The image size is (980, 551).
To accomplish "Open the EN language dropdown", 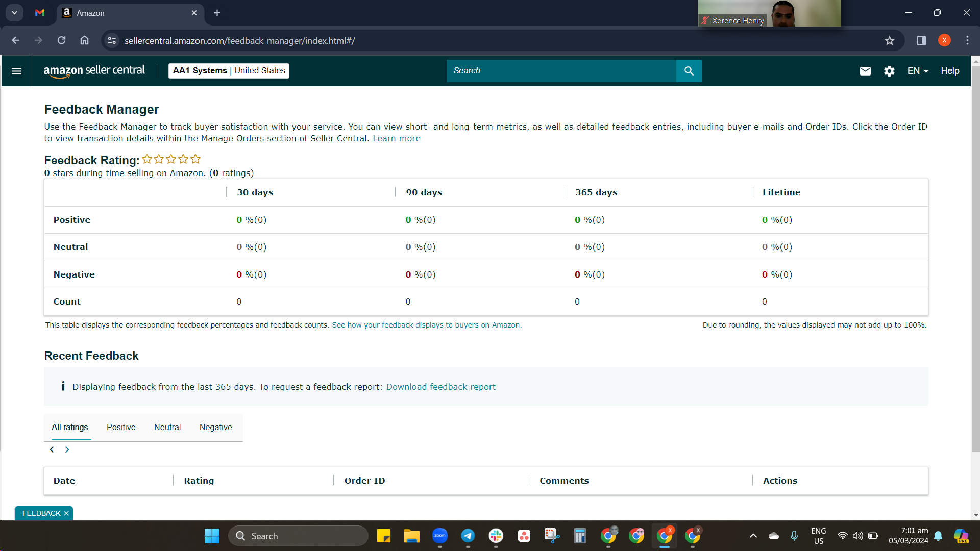I will coord(918,71).
